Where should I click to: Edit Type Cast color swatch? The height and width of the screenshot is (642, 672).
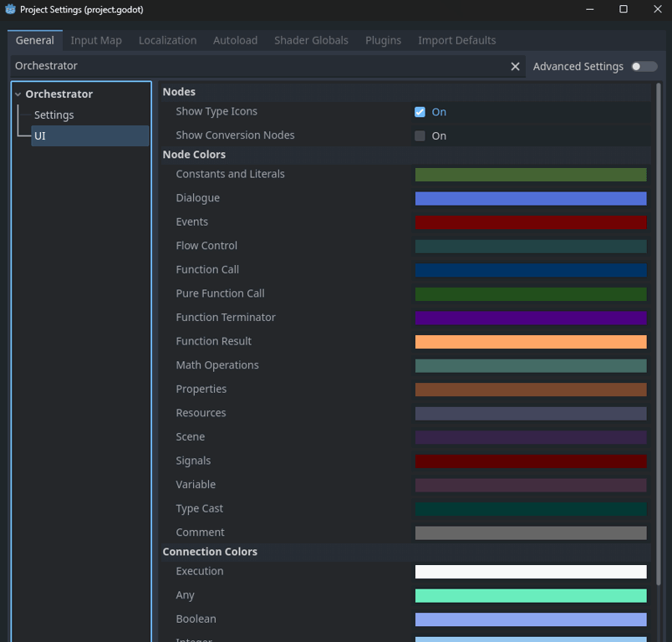pyautogui.click(x=531, y=509)
